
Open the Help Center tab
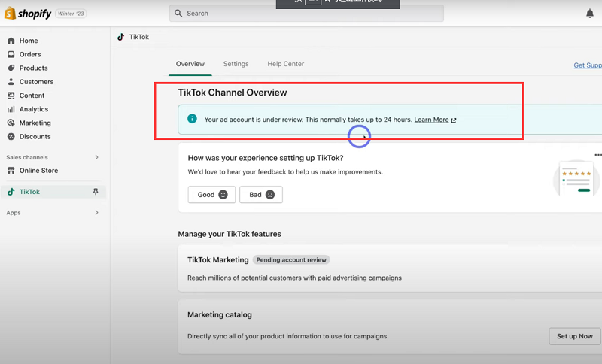[x=285, y=64]
